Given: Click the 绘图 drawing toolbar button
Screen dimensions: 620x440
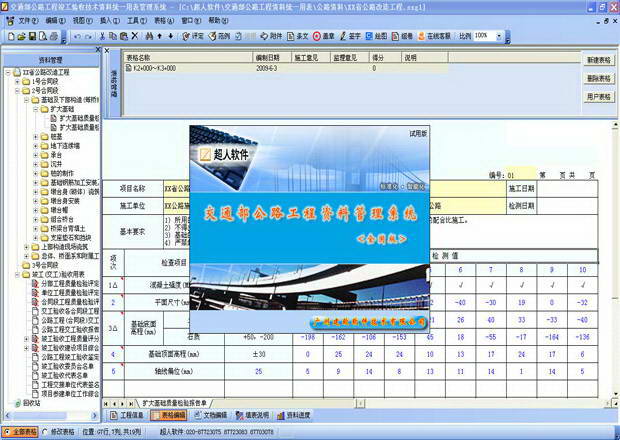Looking at the screenshot, I should click(x=376, y=36).
